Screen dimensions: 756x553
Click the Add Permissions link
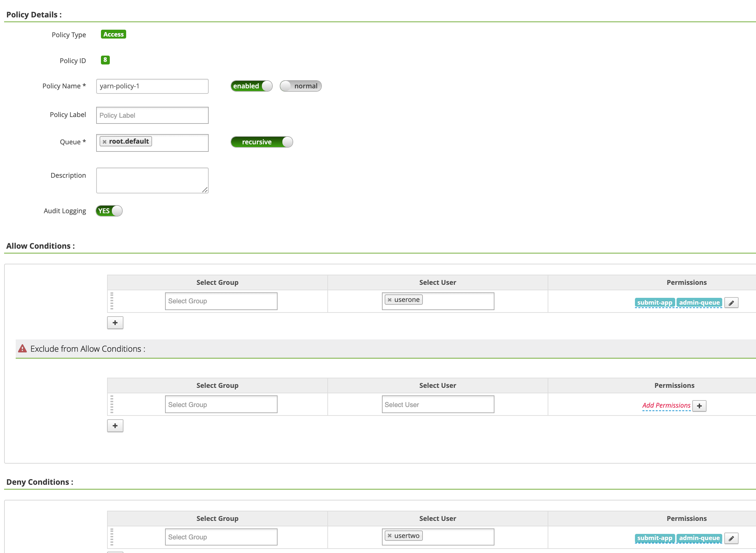(666, 405)
